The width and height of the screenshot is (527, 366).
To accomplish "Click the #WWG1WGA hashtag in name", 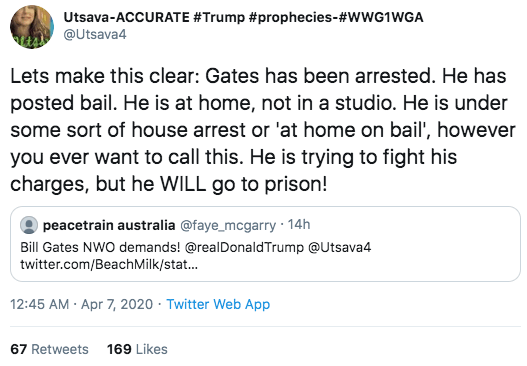I will click(381, 17).
